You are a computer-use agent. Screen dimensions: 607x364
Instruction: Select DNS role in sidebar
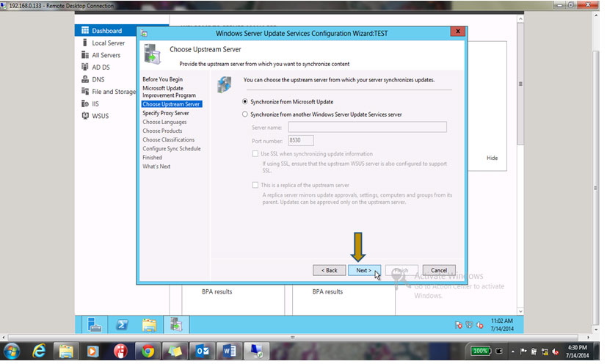[x=98, y=79]
